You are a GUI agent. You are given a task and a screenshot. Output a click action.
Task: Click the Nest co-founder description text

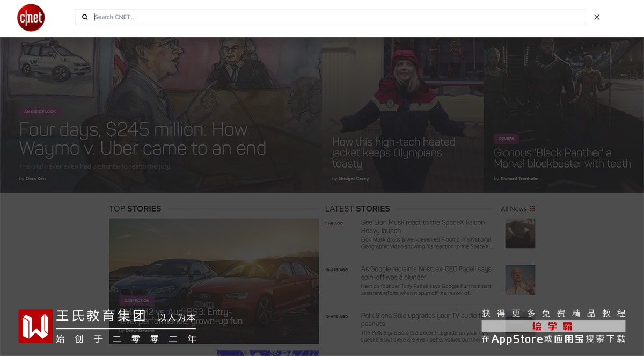(426, 290)
